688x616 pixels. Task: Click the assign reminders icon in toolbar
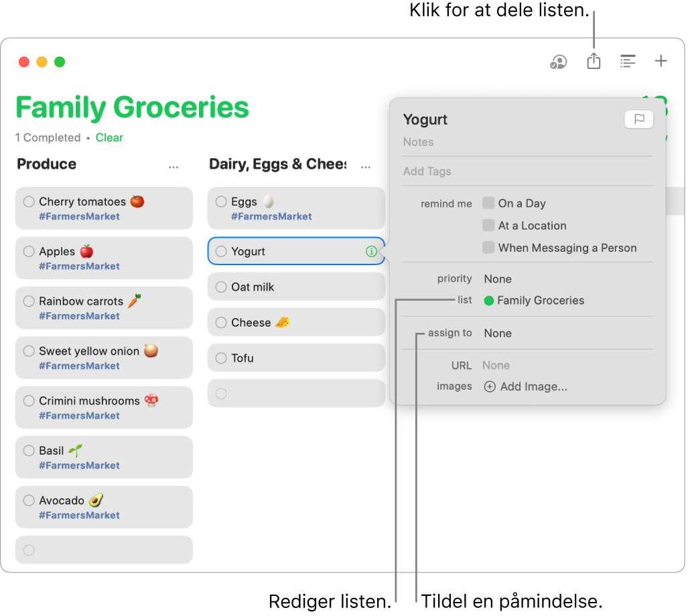(558, 61)
